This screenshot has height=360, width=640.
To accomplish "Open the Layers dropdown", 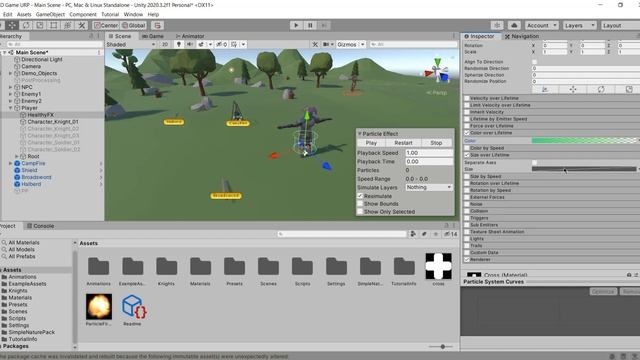I will (579, 25).
